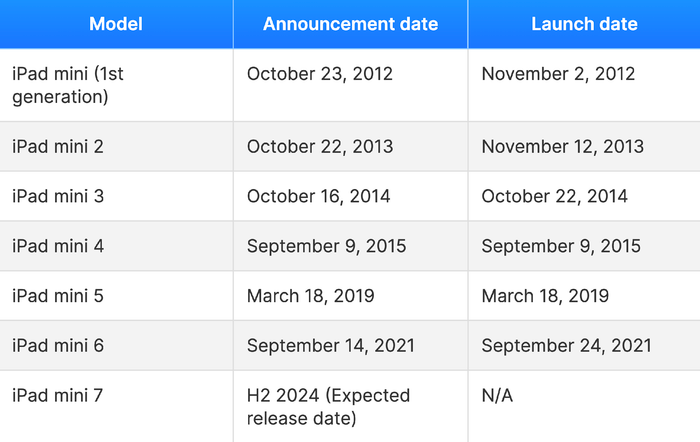Click the Announcement date column header
Viewport: 700px width, 442px height.
(x=350, y=24)
